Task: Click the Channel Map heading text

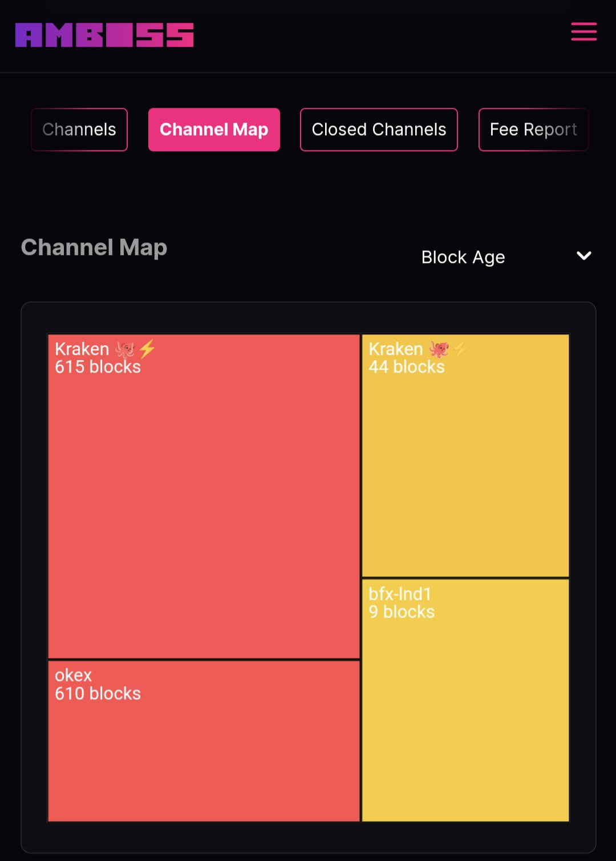Action: [x=94, y=247]
